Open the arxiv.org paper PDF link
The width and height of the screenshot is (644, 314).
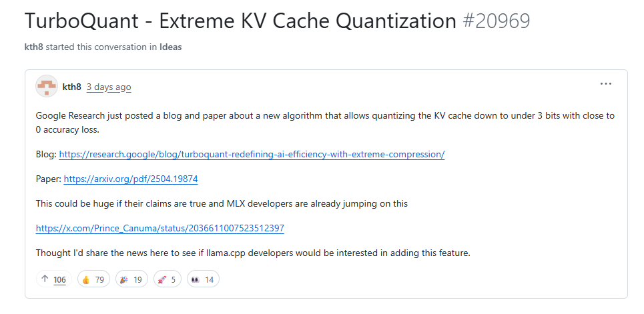tap(130, 179)
